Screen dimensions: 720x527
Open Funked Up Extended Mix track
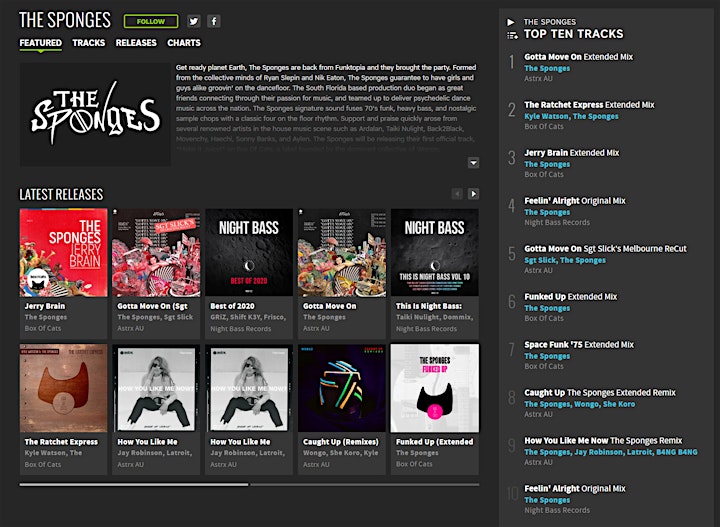(571, 297)
